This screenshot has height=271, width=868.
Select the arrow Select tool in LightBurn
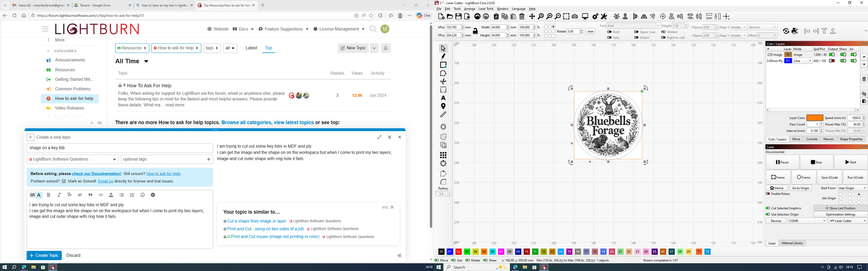443,48
